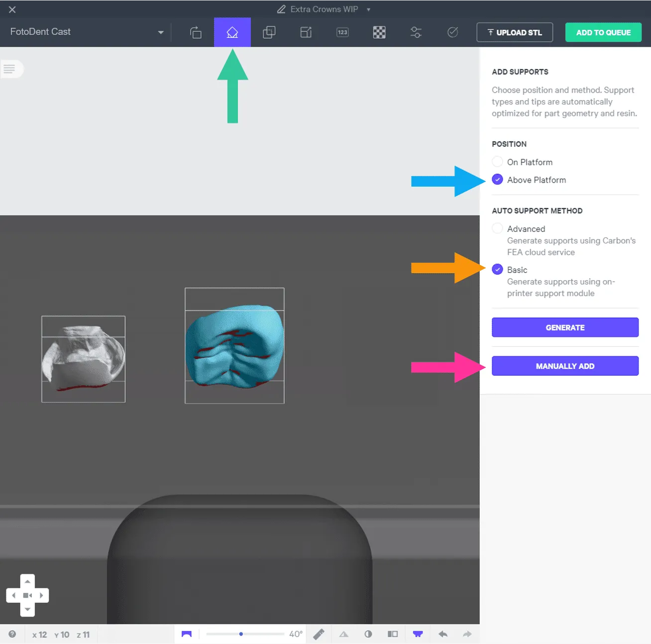This screenshot has height=644, width=651.
Task: Reset camera with navigation pad center icon
Action: click(27, 595)
